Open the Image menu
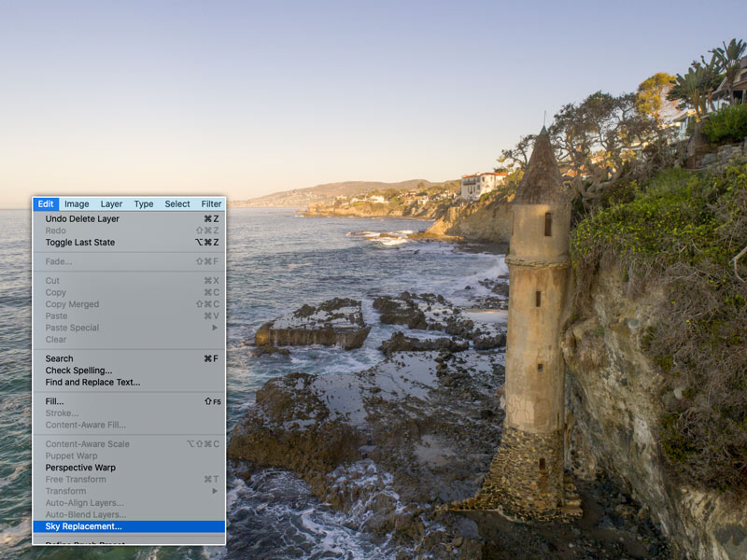The image size is (747, 560). 77,204
